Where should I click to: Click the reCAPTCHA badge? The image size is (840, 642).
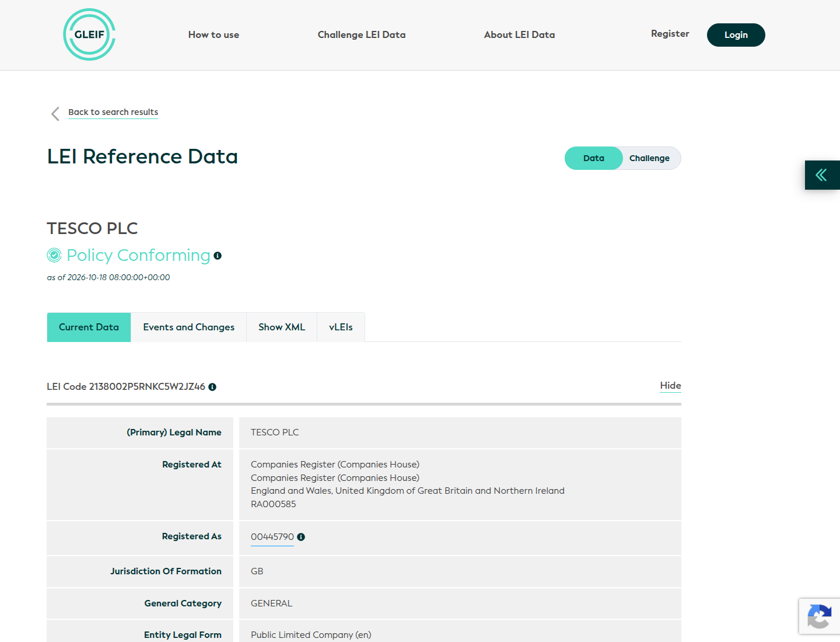[820, 616]
